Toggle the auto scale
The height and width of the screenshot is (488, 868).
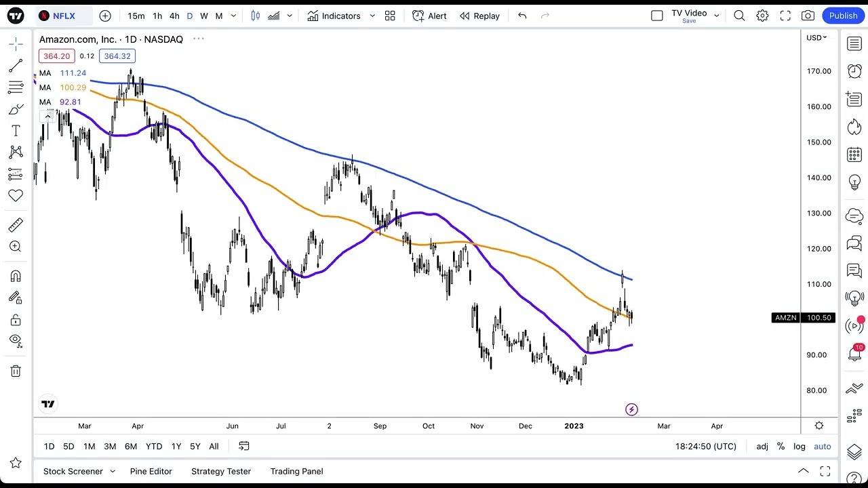(x=823, y=446)
